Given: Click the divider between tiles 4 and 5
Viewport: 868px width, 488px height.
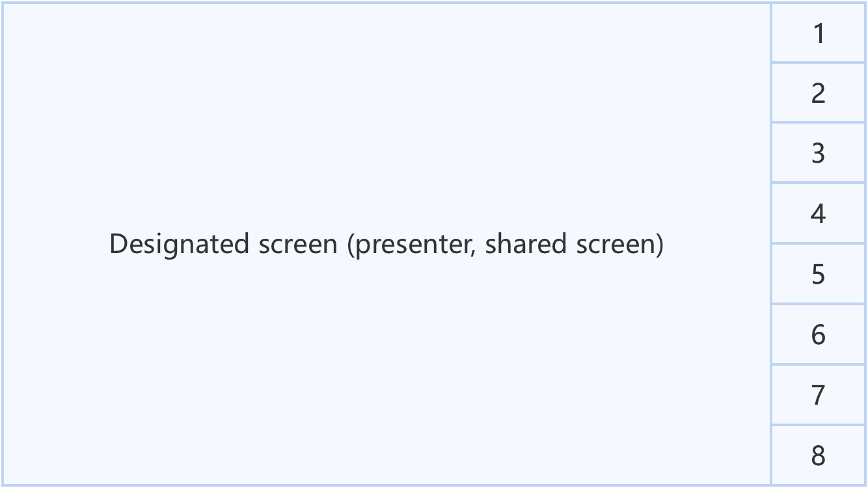Looking at the screenshot, I should 818,244.
